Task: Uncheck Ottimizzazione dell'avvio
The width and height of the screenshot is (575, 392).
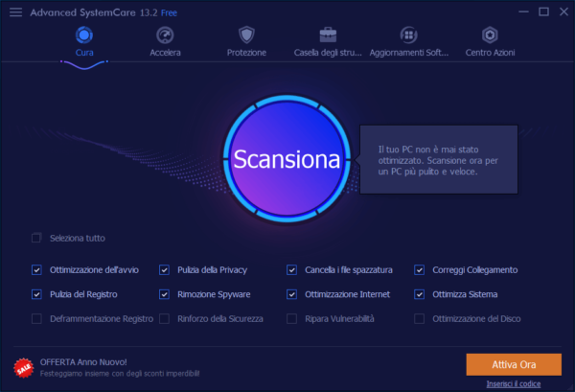Action: click(x=36, y=270)
